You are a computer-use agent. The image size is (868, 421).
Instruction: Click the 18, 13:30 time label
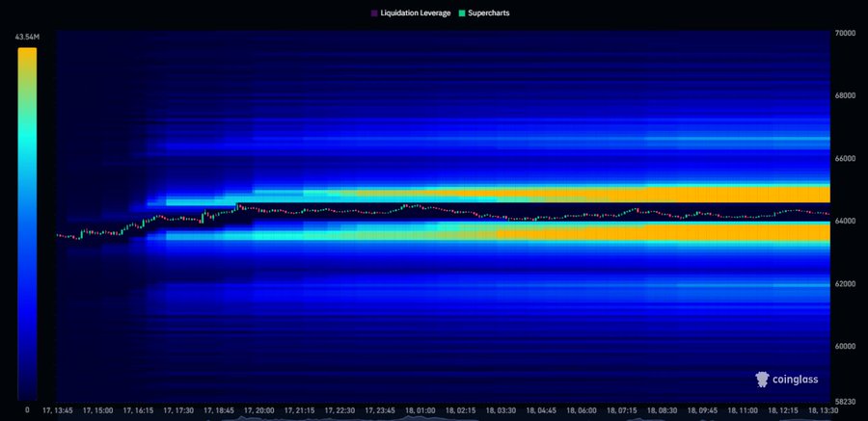(822, 410)
